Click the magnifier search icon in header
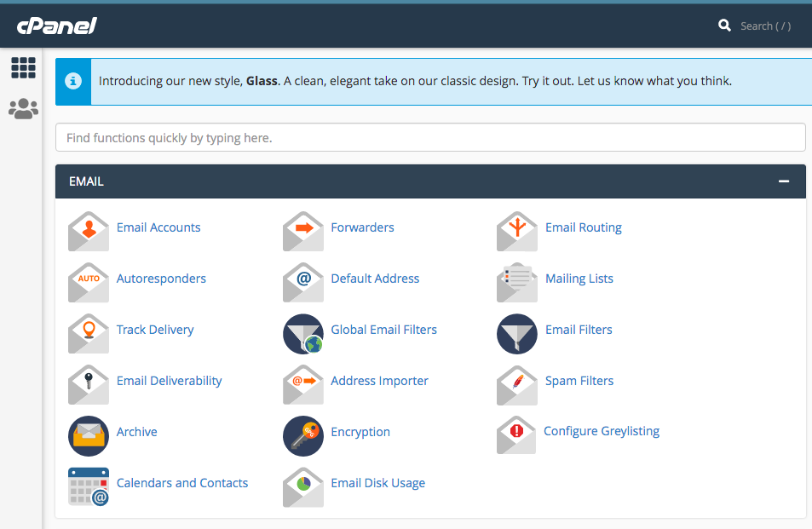The height and width of the screenshot is (529, 812). [724, 26]
